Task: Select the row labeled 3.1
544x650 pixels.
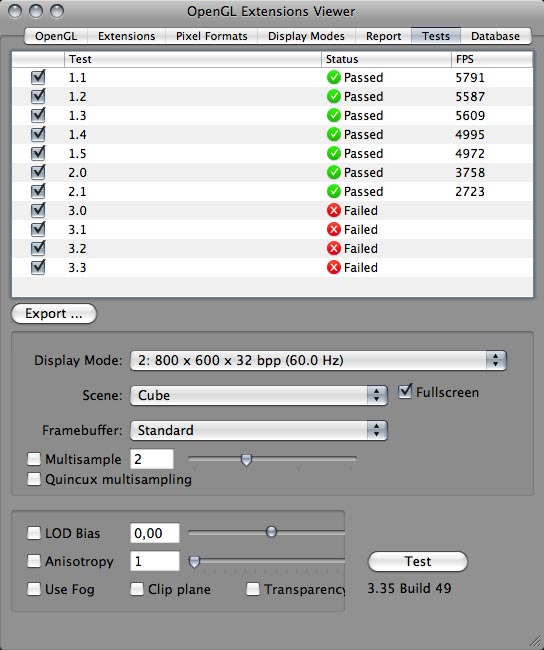Action: pos(272,229)
